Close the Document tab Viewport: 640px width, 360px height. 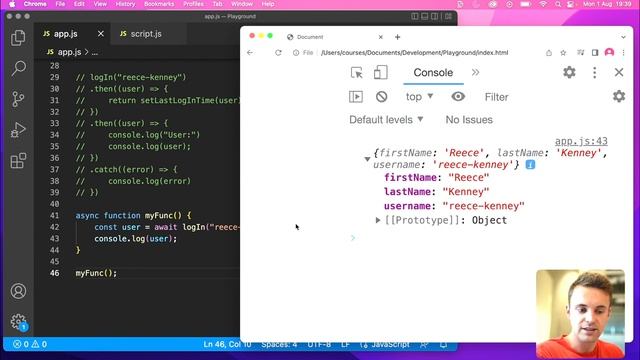[x=380, y=37]
